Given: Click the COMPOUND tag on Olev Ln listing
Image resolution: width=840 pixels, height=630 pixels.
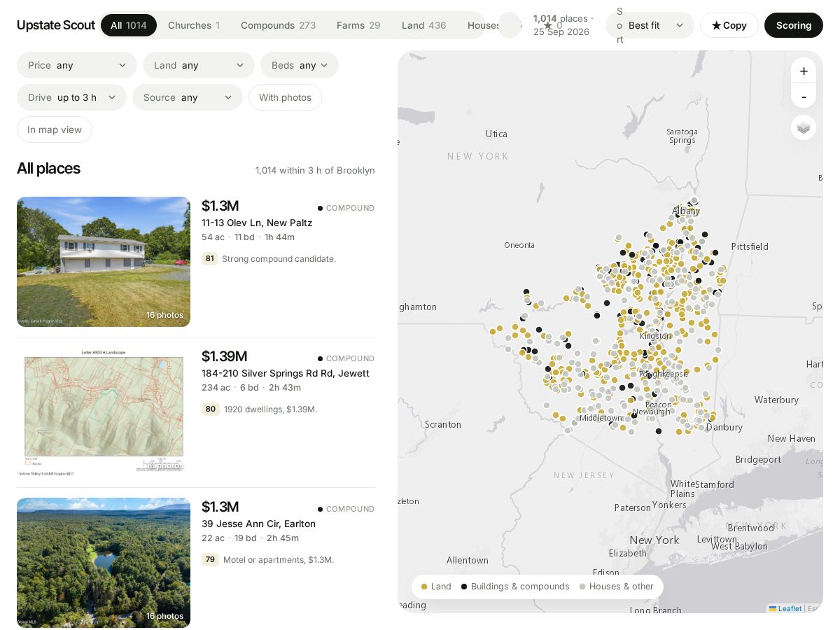Looking at the screenshot, I should tap(346, 208).
